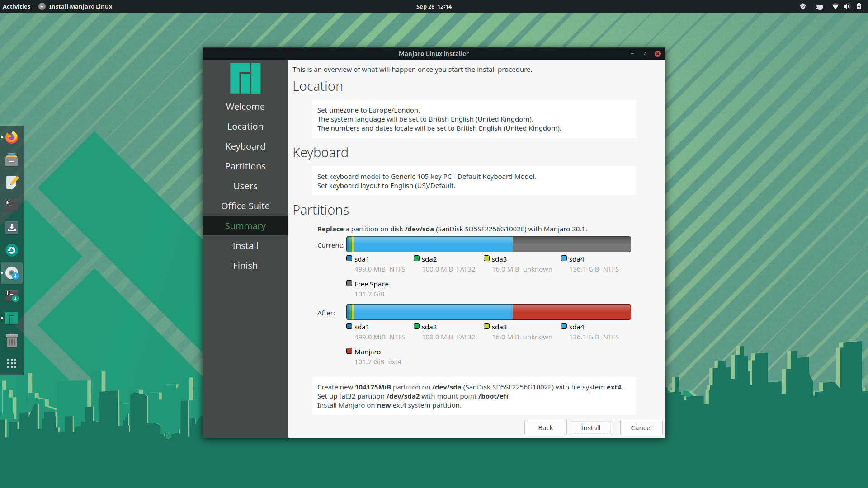The image size is (868, 488).
Task: Click the green sda2 swatch under After
Action: [x=416, y=326]
